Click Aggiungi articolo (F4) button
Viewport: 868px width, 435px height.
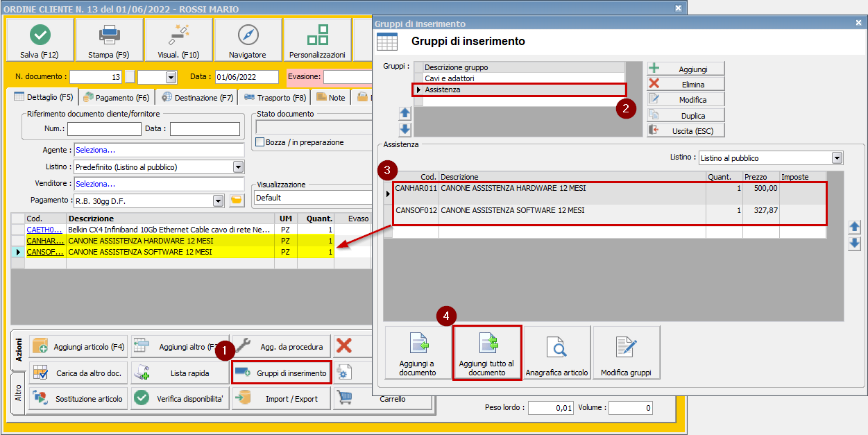[78, 346]
